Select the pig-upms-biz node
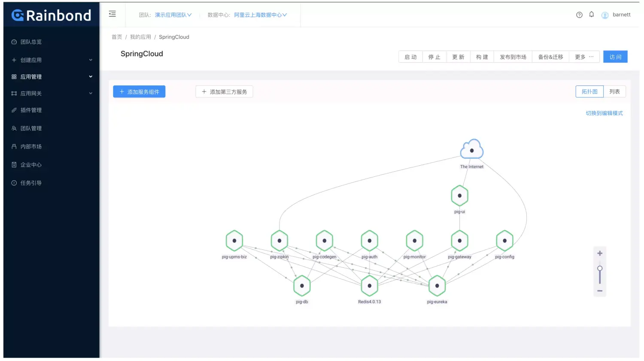 pos(234,241)
